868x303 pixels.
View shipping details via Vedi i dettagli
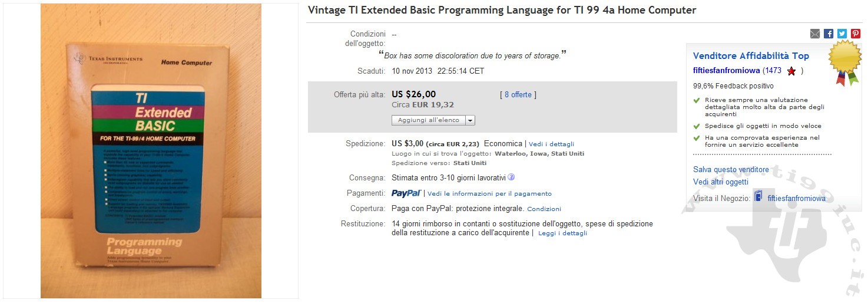551,144
